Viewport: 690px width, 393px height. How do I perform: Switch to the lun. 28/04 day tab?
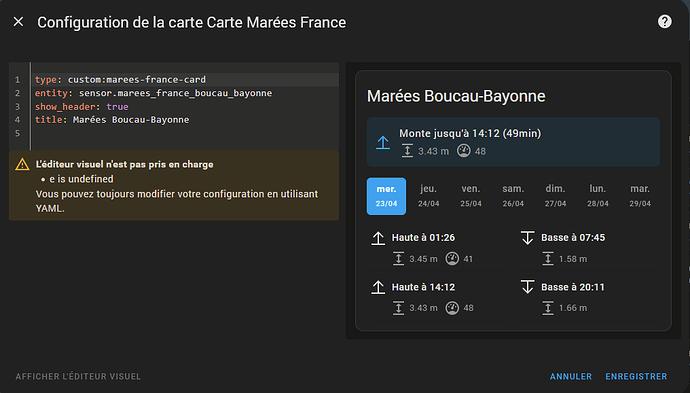[598, 196]
